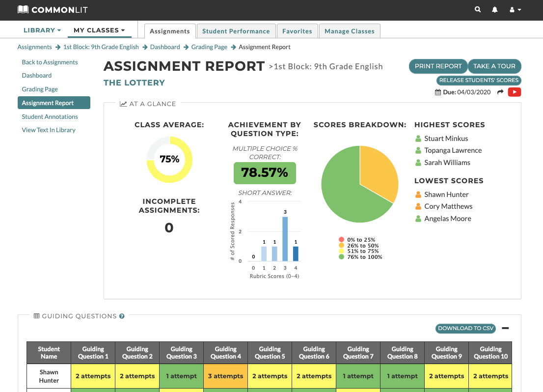Click the At a Glance chart icon
Screen dimensions: 543x392
tap(123, 104)
